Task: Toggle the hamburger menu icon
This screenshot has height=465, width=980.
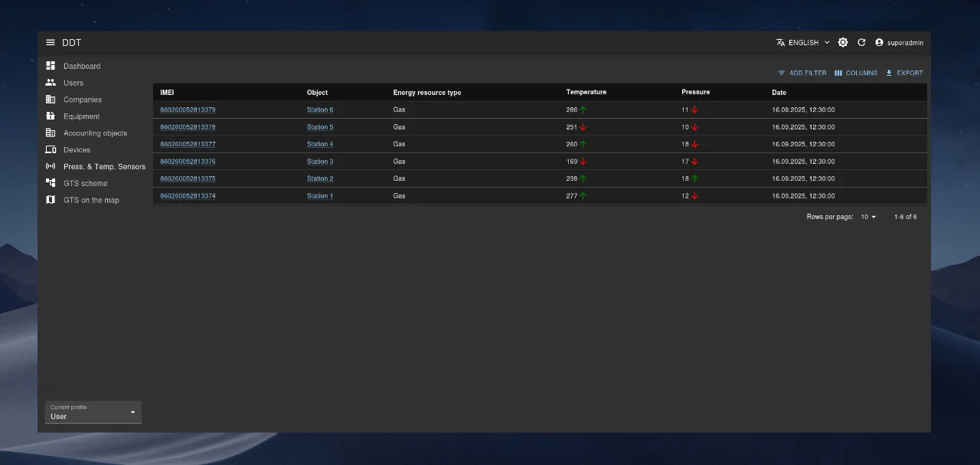Action: click(x=51, y=43)
